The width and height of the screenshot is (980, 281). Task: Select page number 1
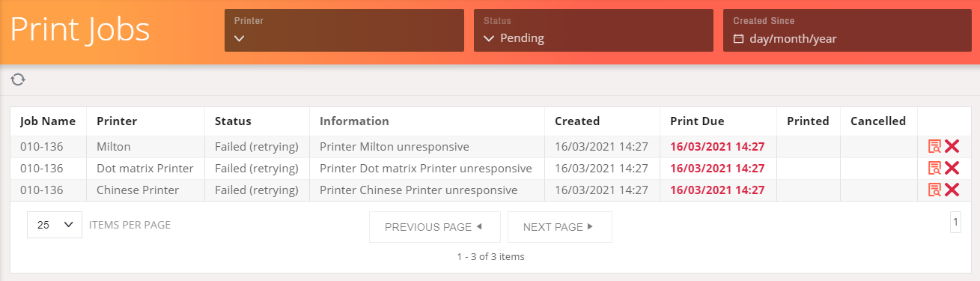955,223
